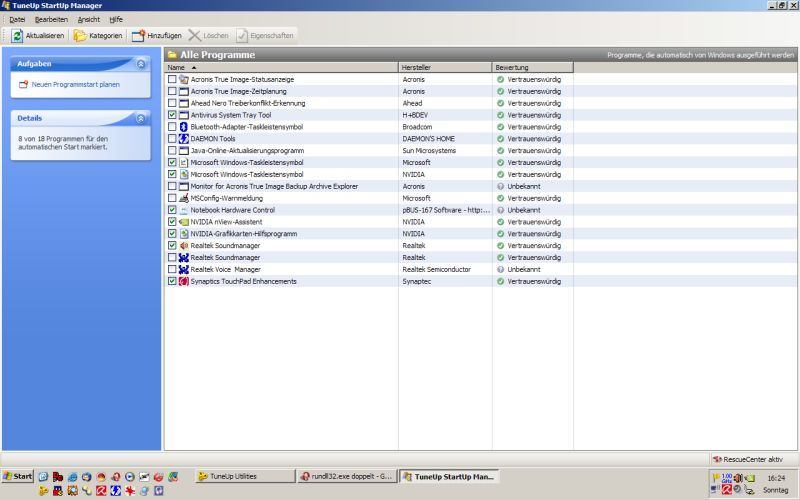Viewport: 800px width, 500px height.
Task: Click the greyed-out Eigenschaften toolbar icon
Action: click(x=242, y=36)
